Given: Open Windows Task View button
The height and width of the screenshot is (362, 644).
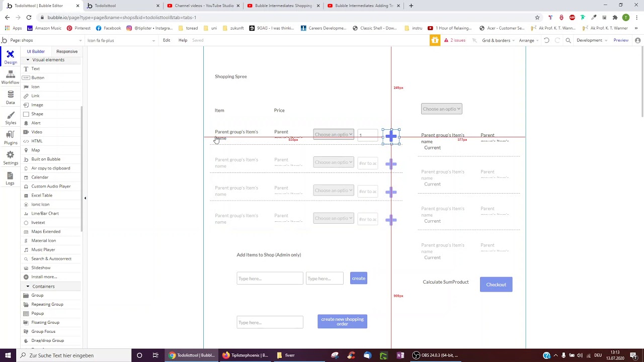Looking at the screenshot, I should (155, 355).
